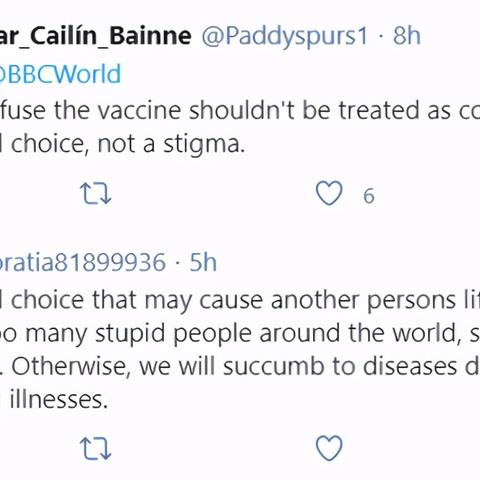The height and width of the screenshot is (480, 480).
Task: Open the 6 likes count
Action: (x=369, y=196)
